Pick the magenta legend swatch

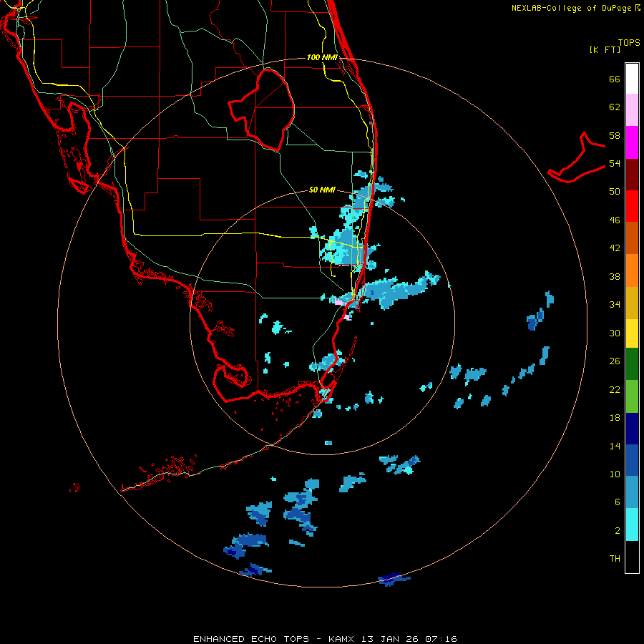tap(632, 142)
